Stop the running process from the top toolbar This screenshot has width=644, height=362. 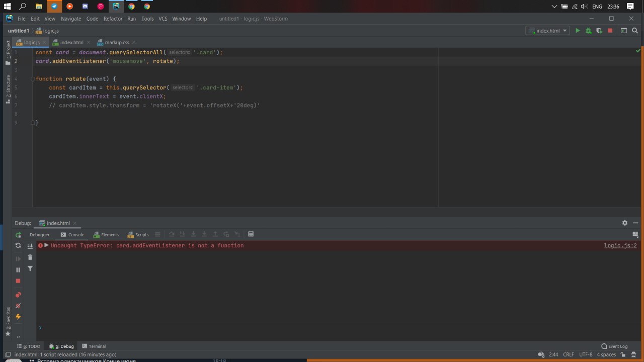(x=610, y=31)
